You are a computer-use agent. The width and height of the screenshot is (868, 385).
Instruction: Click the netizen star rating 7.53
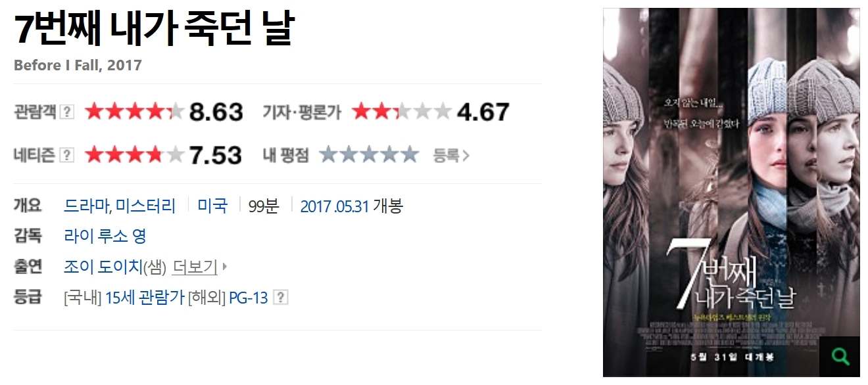[134, 155]
